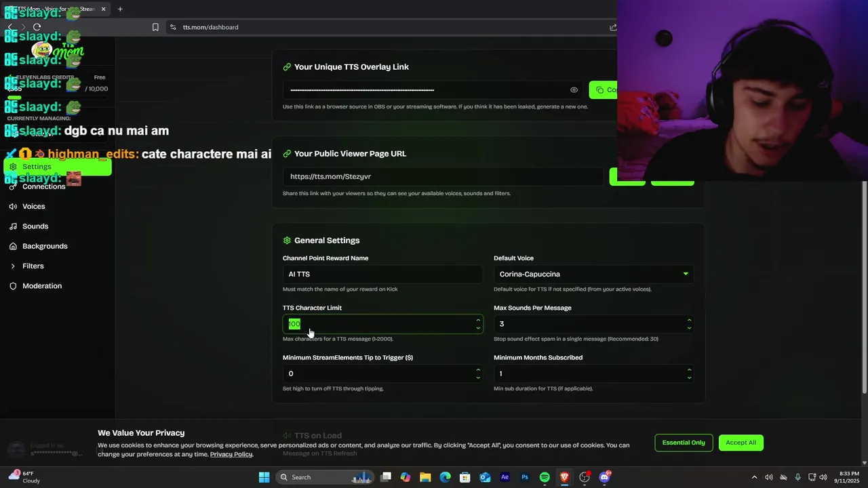868x488 pixels.
Task: Click the Voices speaker icon
Action: click(13, 206)
